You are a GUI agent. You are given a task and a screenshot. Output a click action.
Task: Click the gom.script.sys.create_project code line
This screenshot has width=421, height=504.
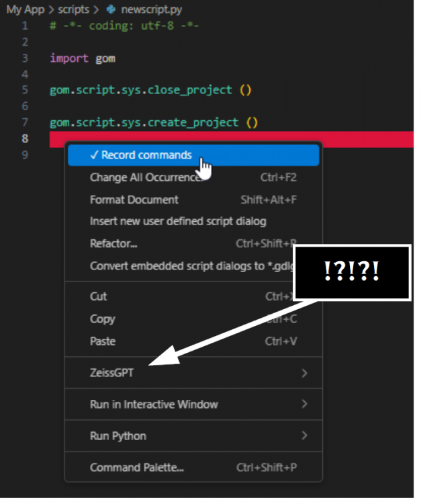coord(153,122)
